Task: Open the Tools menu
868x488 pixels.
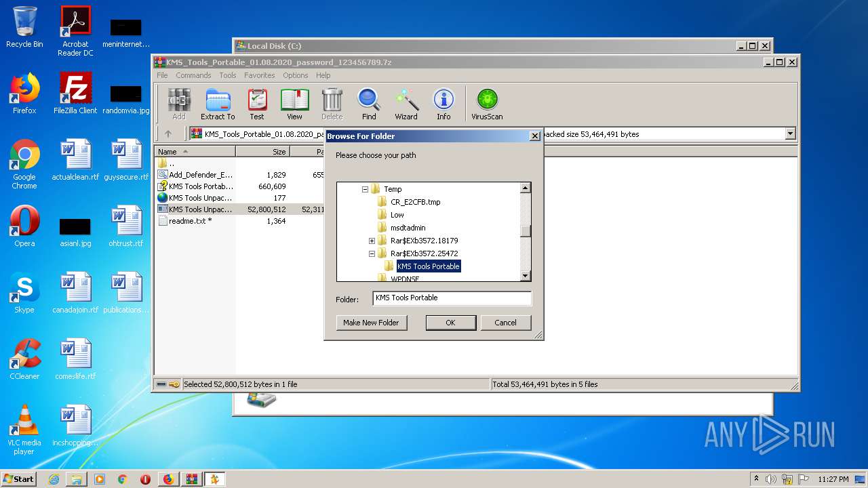Action: (x=228, y=75)
